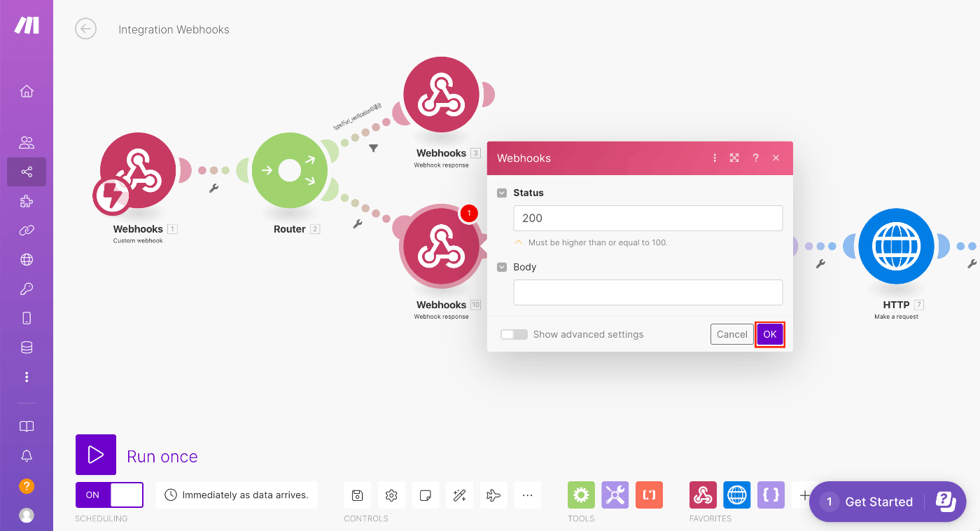This screenshot has width=980, height=531.
Task: Click Auto-align magic wand icon
Action: coord(459,495)
